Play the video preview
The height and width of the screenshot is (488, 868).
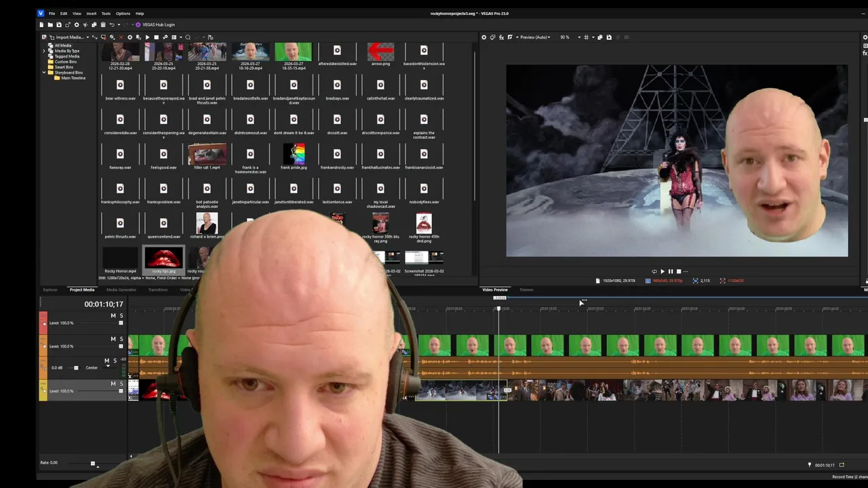(663, 271)
